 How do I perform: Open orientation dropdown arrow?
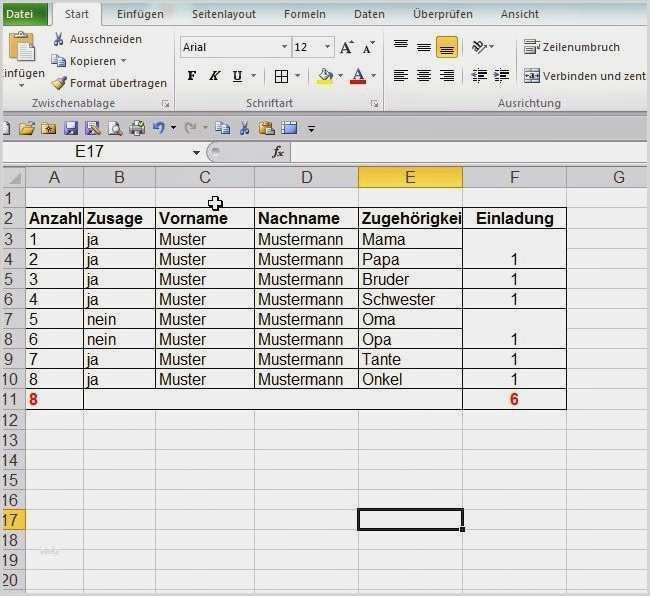[x=492, y=46]
